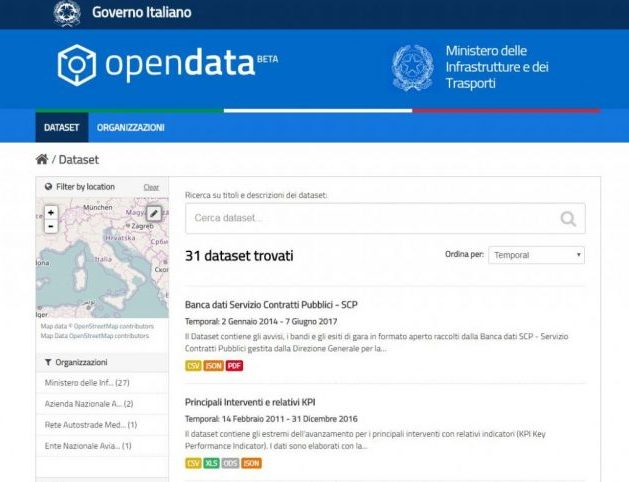Open ODS format of Principali Interventi
The image size is (629, 482).
[x=230, y=463]
